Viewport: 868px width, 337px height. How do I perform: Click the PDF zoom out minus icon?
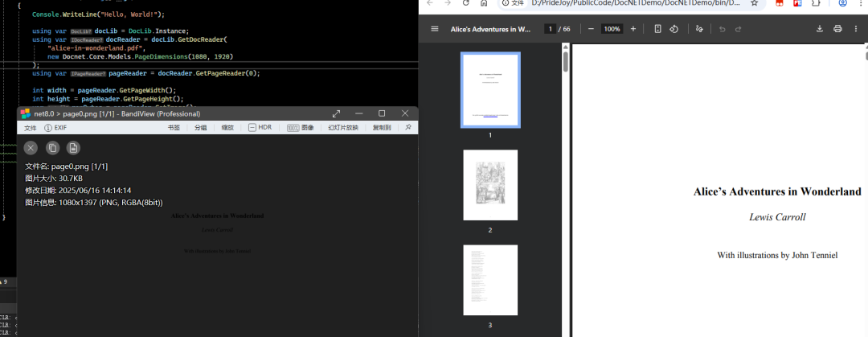click(591, 29)
